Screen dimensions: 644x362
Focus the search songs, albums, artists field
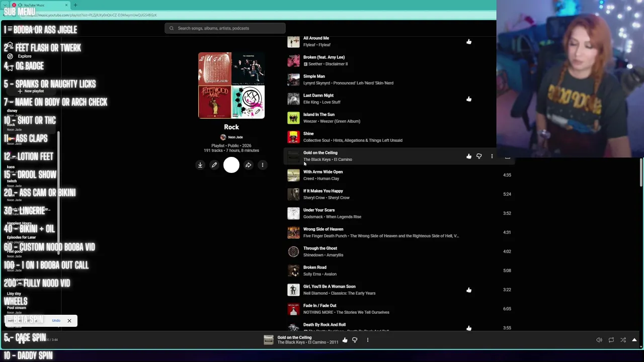[225, 28]
